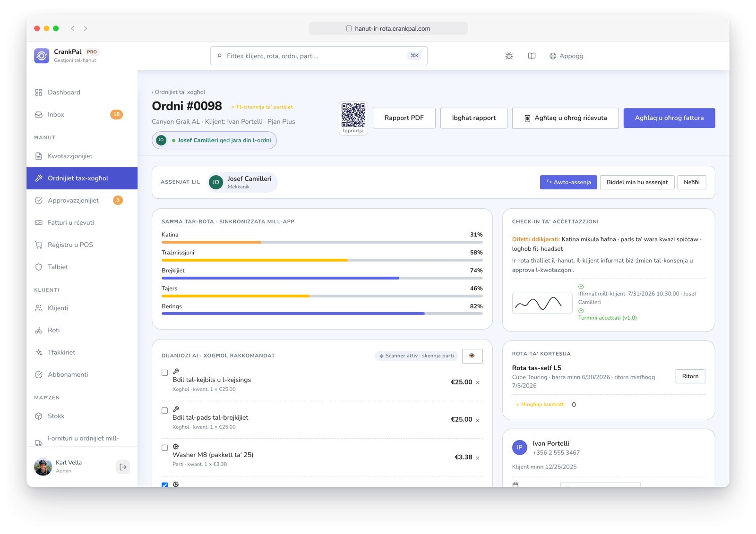Click the Rapport PDF button
This screenshot has width=756, height=534.
pyautogui.click(x=404, y=118)
